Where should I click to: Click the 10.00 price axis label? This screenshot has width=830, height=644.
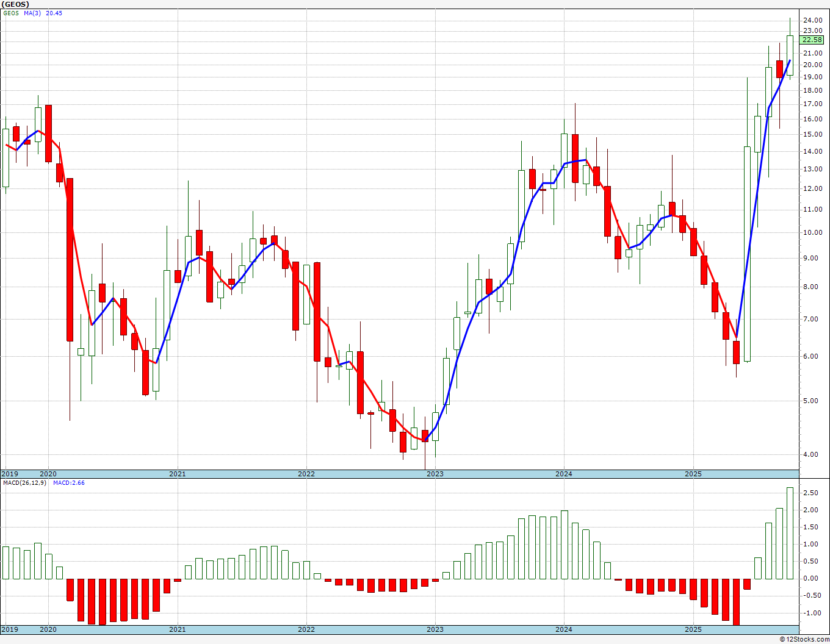pos(812,233)
